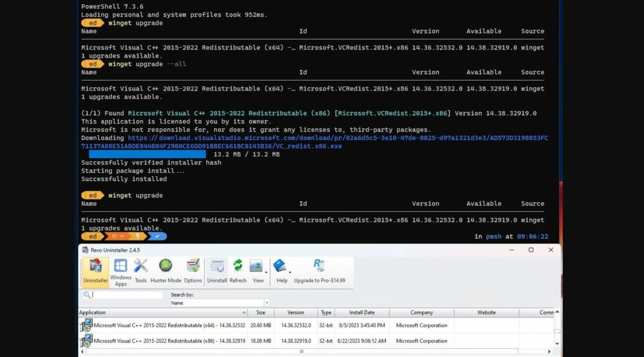Click the checkmark prompt segment in terminal

tap(158, 236)
